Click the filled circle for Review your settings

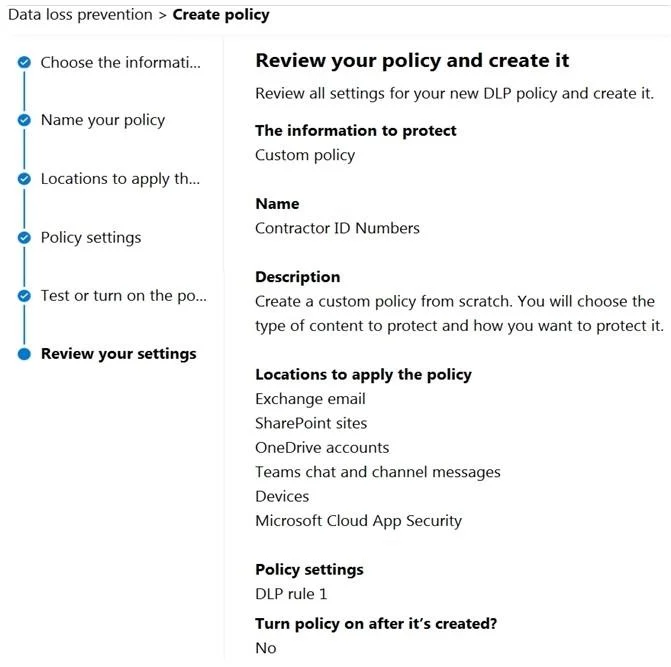(24, 354)
